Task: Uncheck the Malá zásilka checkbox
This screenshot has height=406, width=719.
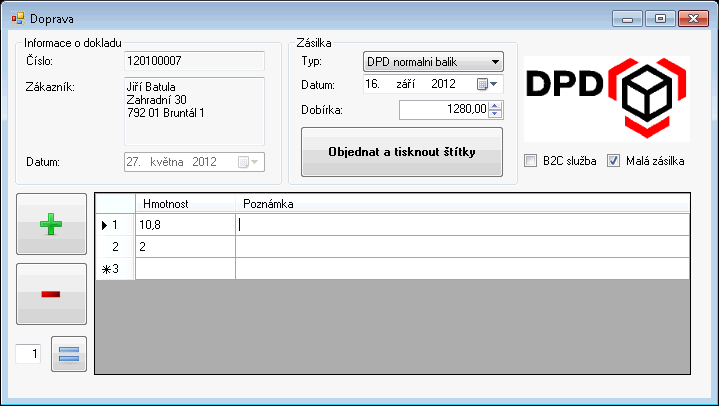Action: click(614, 161)
